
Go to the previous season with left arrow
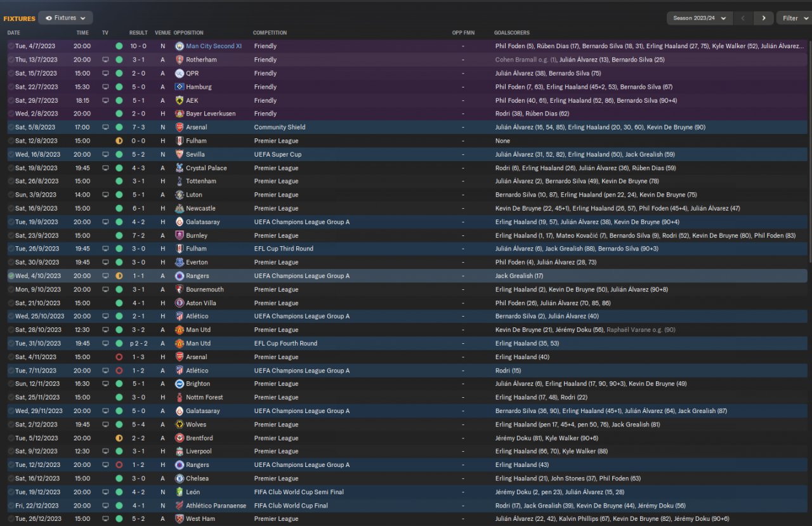743,18
